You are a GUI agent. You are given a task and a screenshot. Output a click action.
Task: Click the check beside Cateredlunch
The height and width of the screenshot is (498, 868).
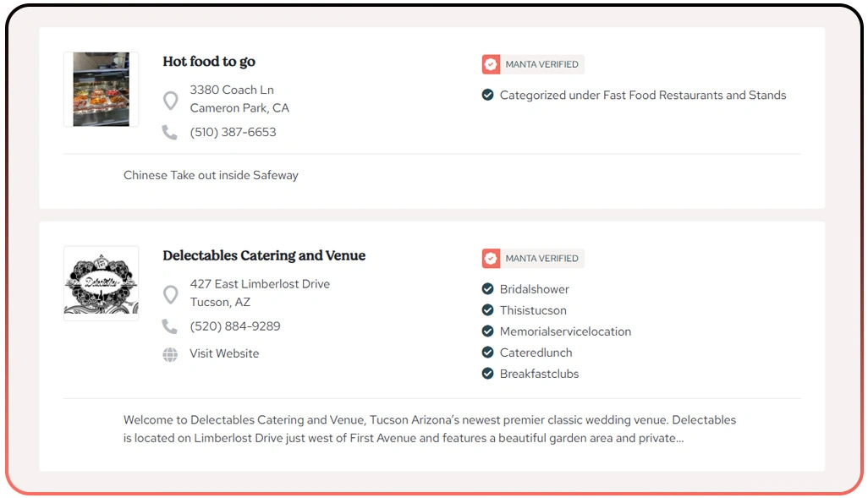[x=488, y=352]
